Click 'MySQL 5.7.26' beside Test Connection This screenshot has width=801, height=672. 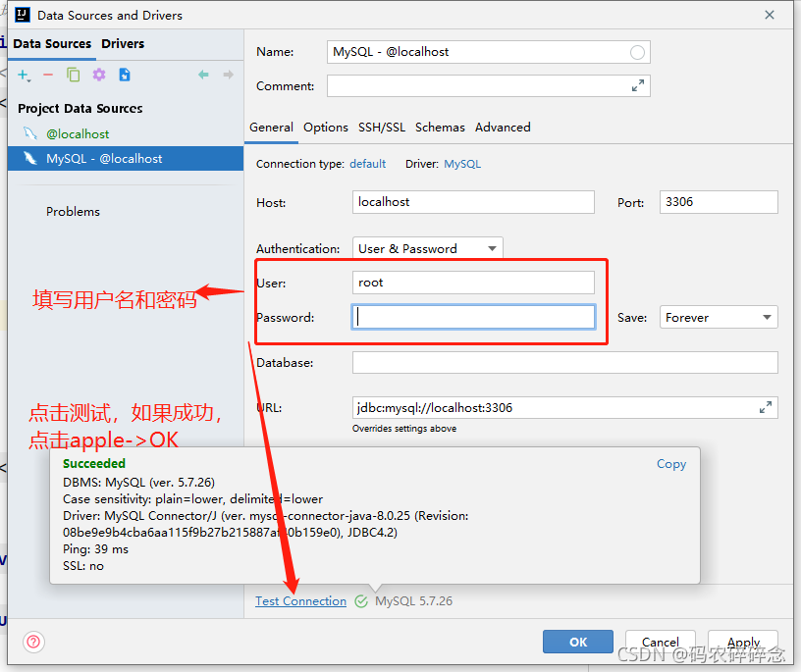click(414, 601)
